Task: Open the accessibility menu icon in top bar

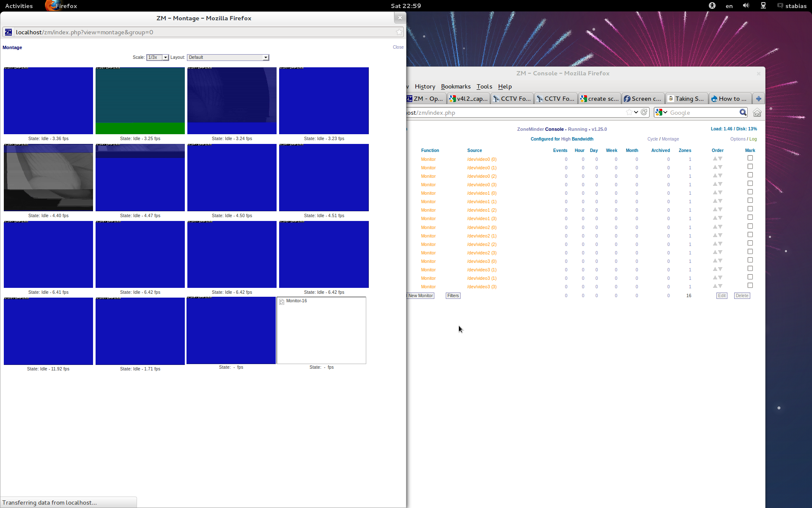Action: [712, 6]
